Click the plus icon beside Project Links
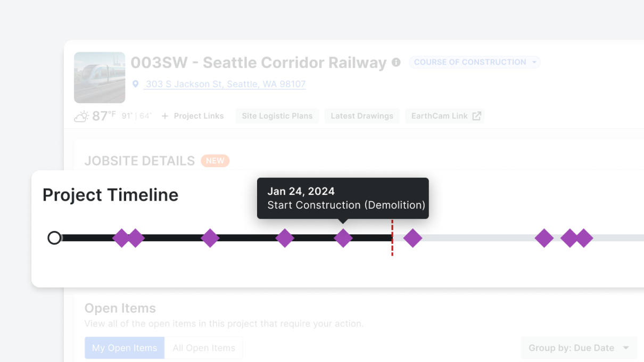This screenshot has height=362, width=644. coord(164,116)
